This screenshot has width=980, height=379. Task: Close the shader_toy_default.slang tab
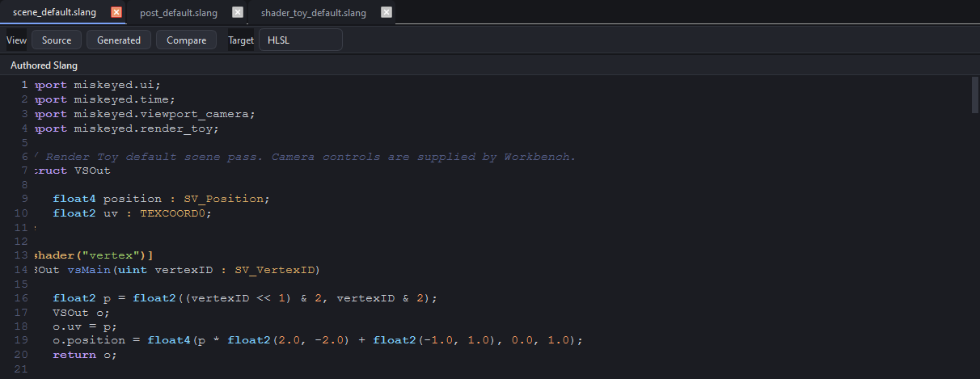click(x=387, y=12)
